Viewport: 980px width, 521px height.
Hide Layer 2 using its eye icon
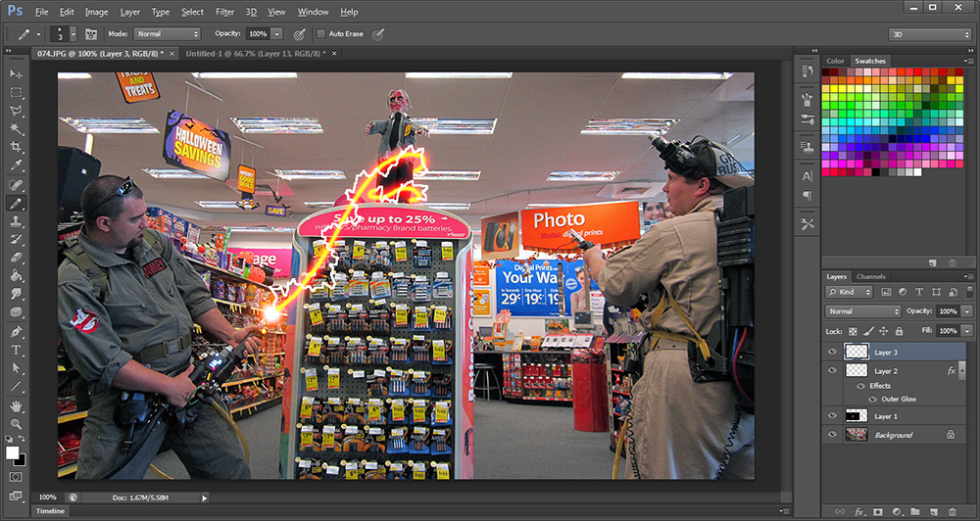click(832, 370)
